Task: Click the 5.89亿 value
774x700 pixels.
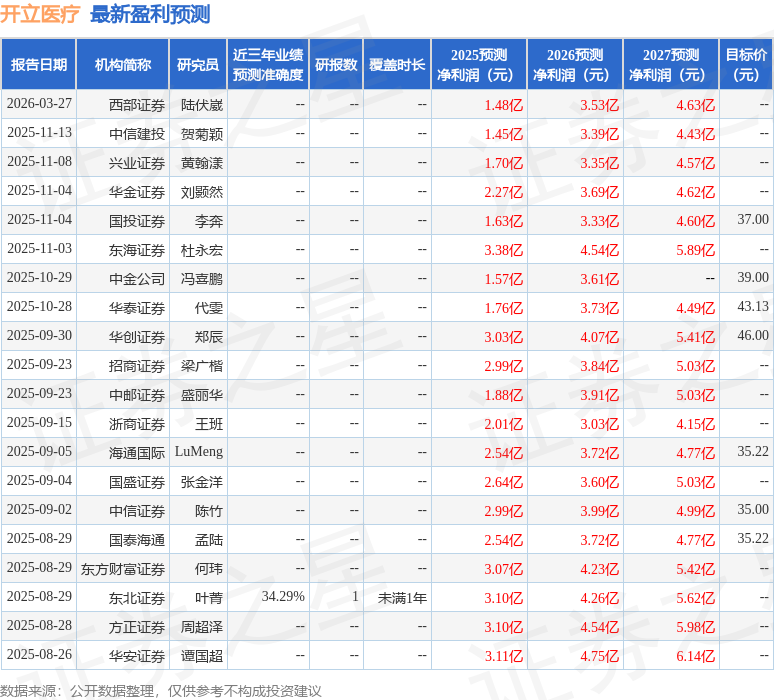Action: pyautogui.click(x=696, y=250)
